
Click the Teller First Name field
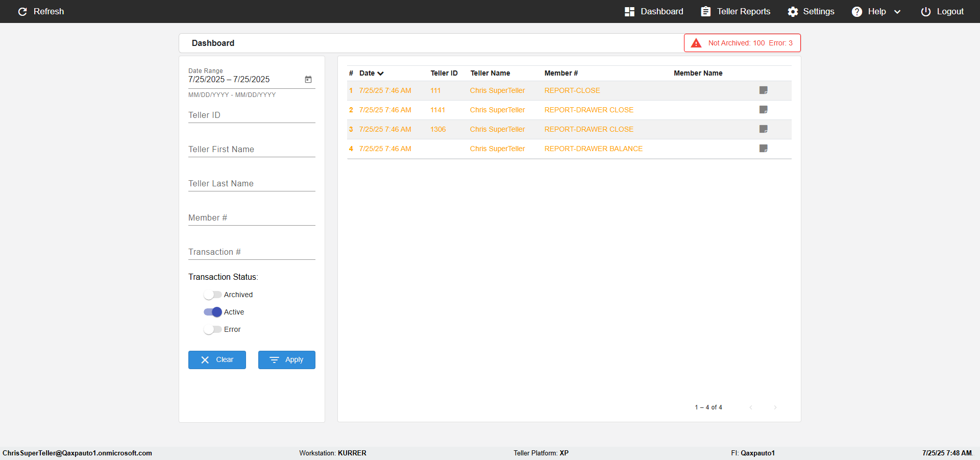click(x=252, y=149)
